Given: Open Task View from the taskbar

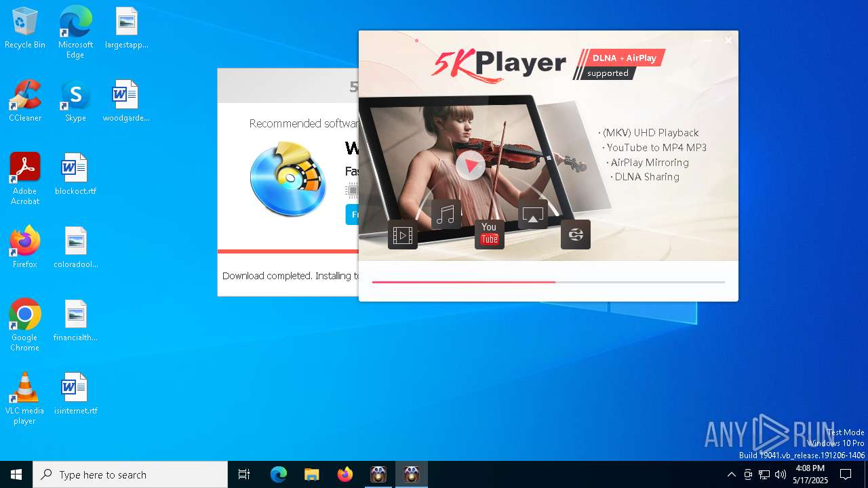Looking at the screenshot, I should 244,474.
